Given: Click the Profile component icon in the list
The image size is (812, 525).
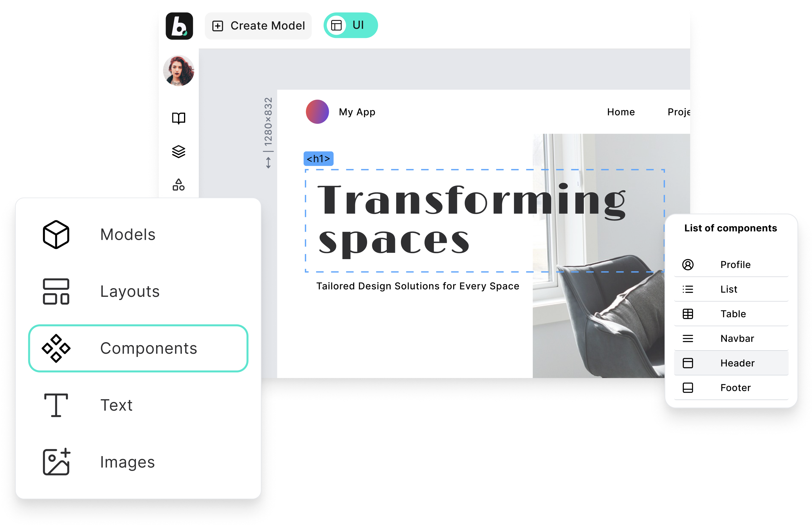Looking at the screenshot, I should tap(688, 264).
